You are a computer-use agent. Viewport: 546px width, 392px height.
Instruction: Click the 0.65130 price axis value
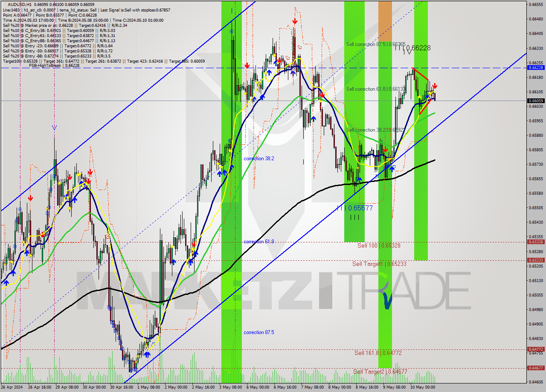pyautogui.click(x=535, y=280)
